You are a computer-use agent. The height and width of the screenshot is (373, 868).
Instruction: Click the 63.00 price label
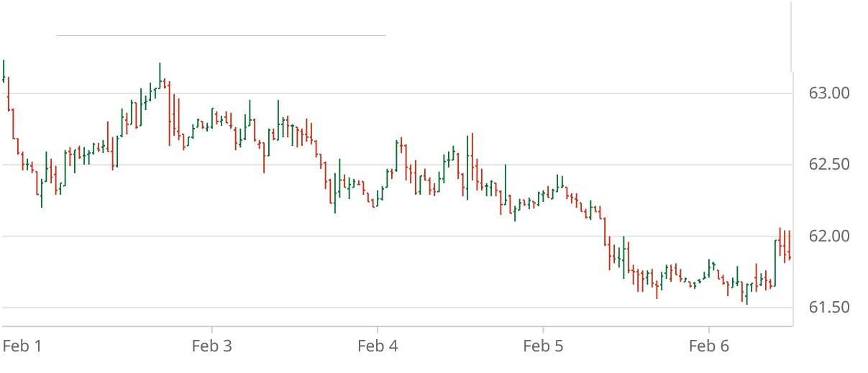[829, 93]
